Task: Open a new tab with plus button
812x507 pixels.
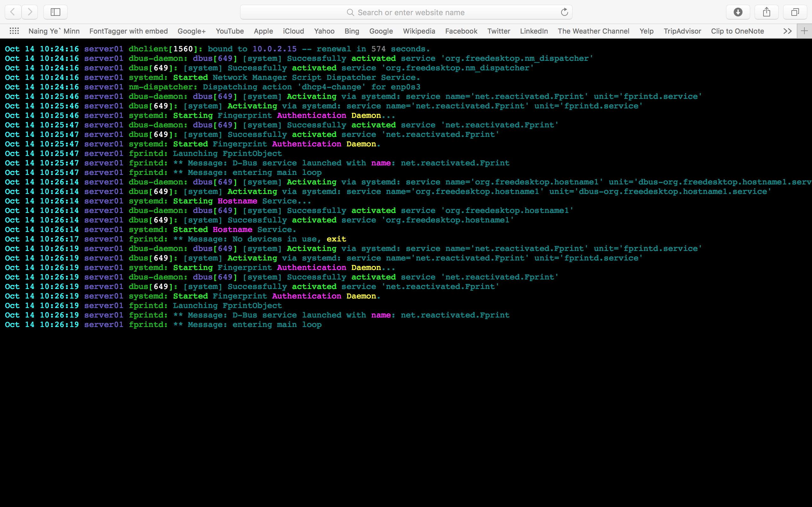Action: point(804,31)
